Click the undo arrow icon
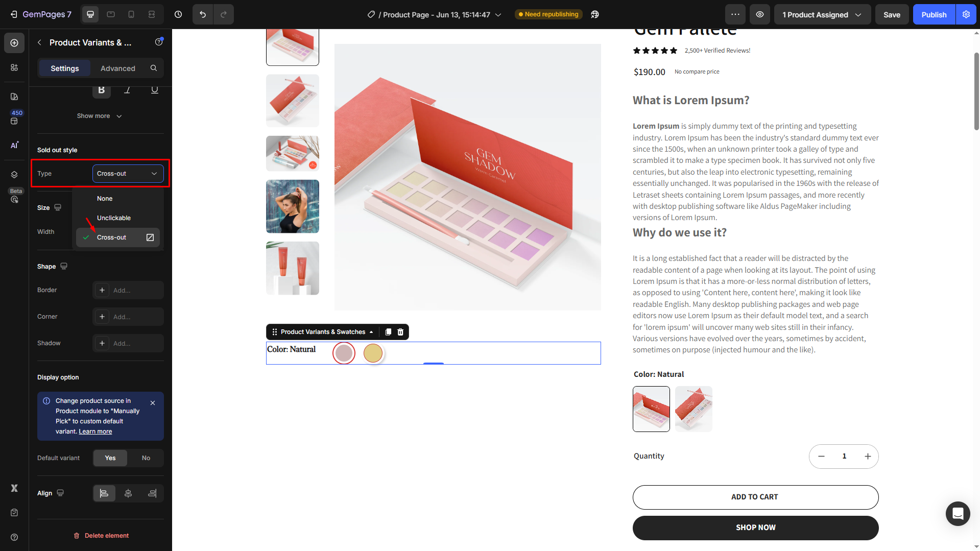This screenshot has height=551, width=980. coord(203,14)
